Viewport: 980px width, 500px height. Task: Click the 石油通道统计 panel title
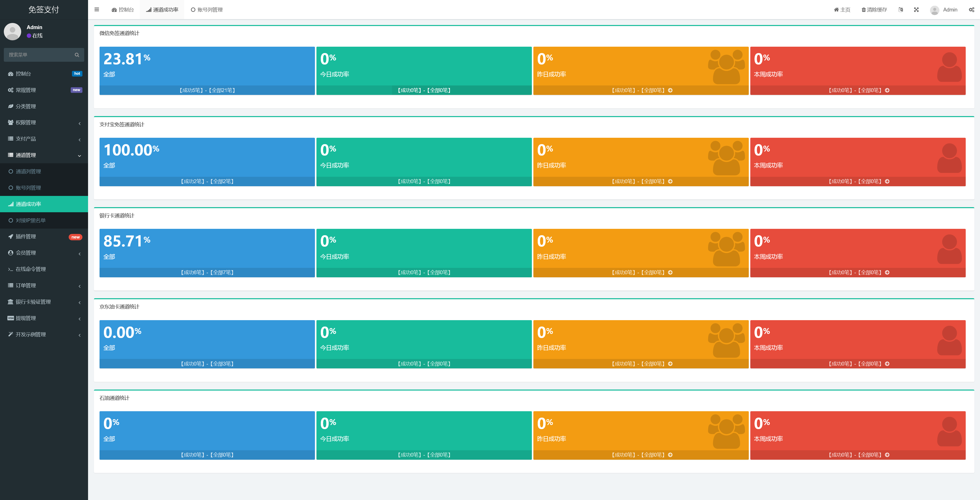pos(114,398)
